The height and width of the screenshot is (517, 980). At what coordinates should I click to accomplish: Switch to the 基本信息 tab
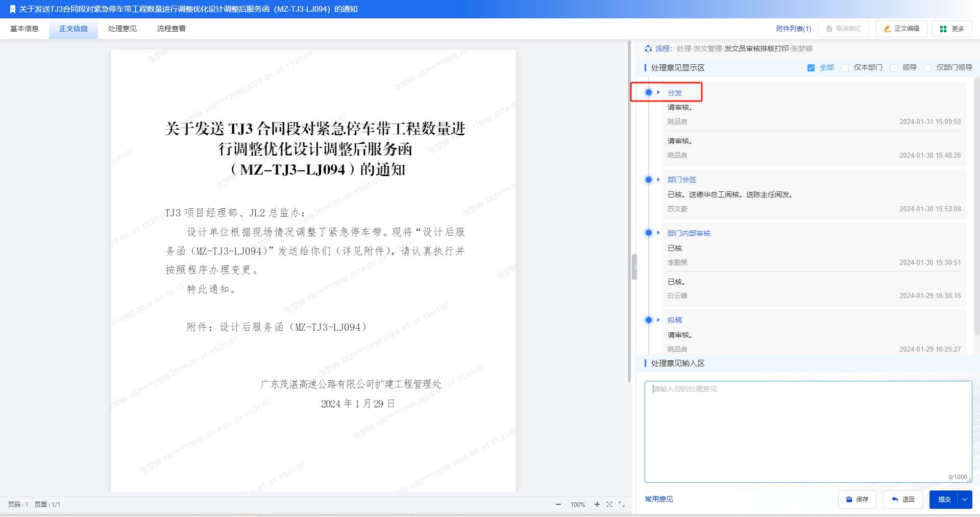tap(24, 29)
